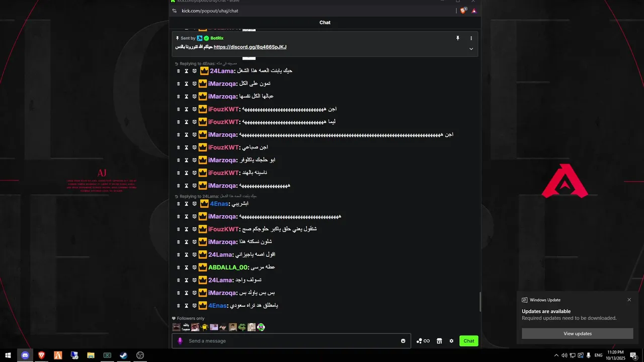Image resolution: width=644 pixels, height=362 pixels.
Task: Open the Discord invite link
Action: click(250, 47)
